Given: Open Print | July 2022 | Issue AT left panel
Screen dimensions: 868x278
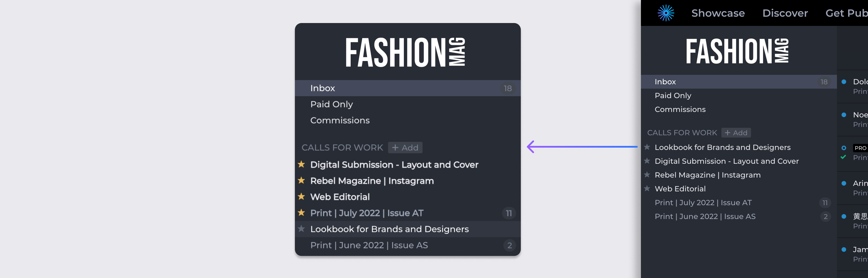Looking at the screenshot, I should coord(367,213).
